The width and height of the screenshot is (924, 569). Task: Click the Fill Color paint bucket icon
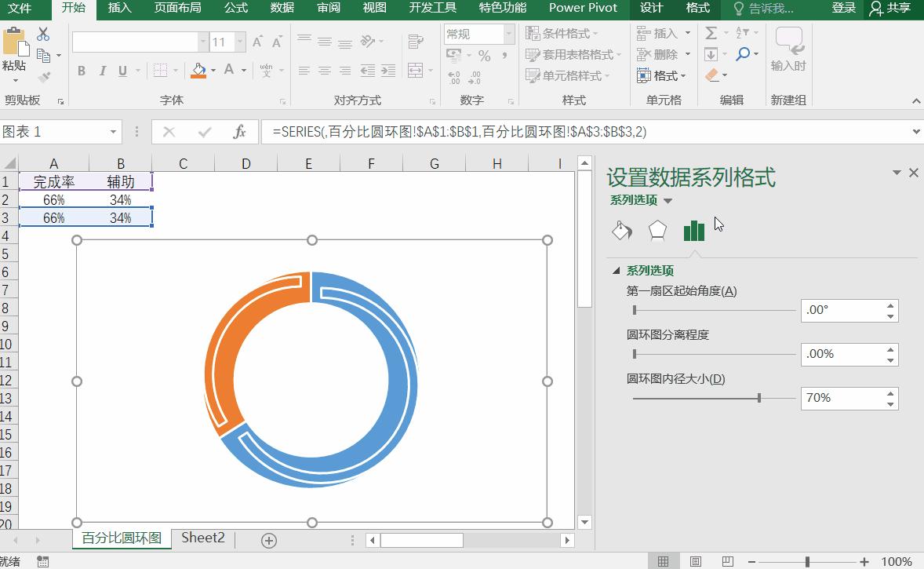click(198, 71)
